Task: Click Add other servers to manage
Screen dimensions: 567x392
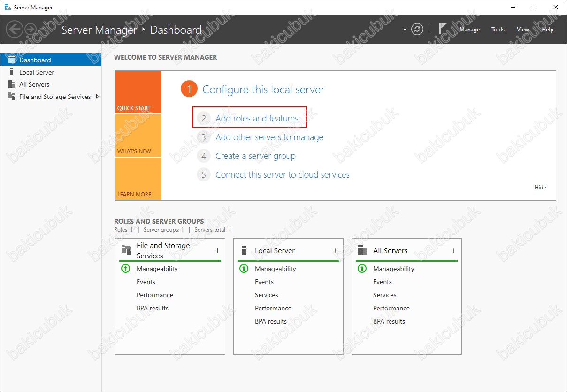Action: [x=269, y=137]
